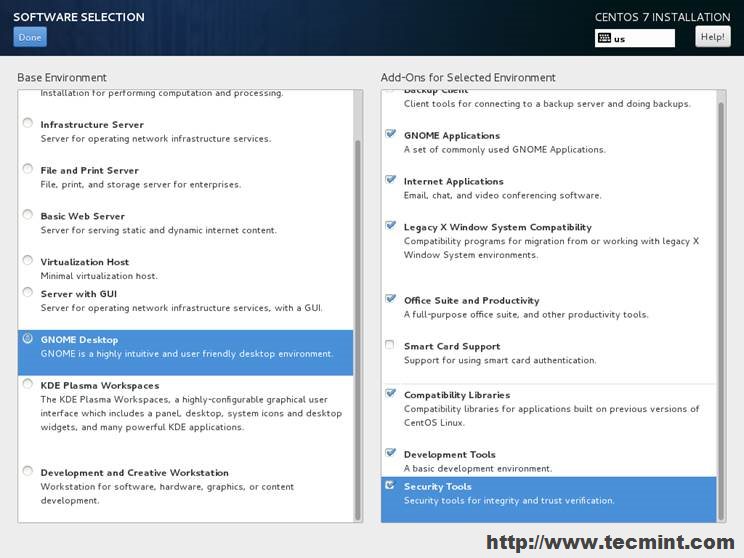Image resolution: width=744 pixels, height=558 pixels.
Task: Click the Base Environment list scrollbar
Action: tap(358, 330)
